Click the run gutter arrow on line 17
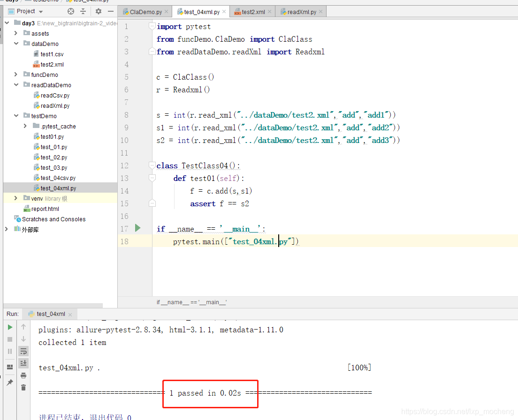 coord(137,228)
